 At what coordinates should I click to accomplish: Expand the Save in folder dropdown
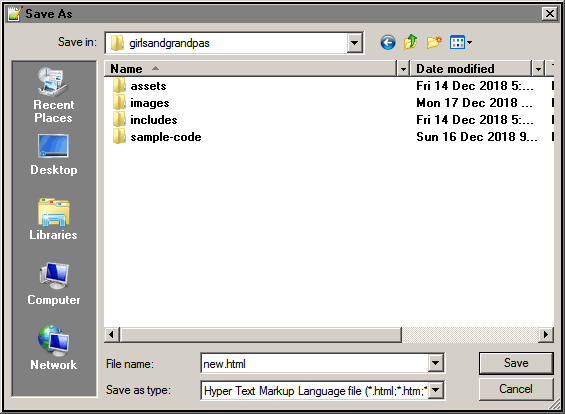pos(355,43)
